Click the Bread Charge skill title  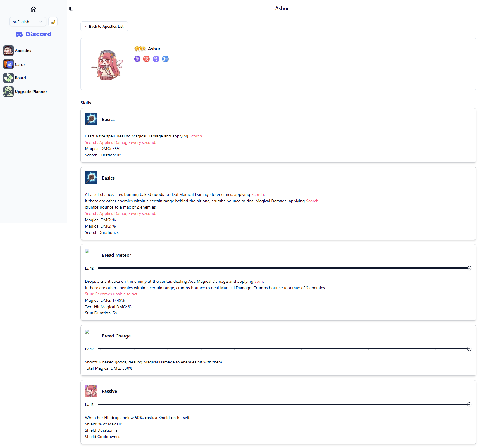[116, 336]
